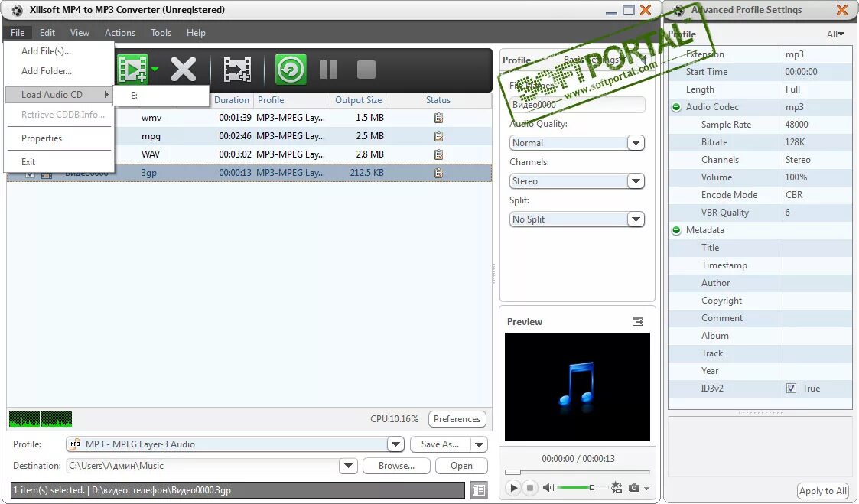Choose Properties in the File menu
This screenshot has width=859, height=504.
pyautogui.click(x=59, y=138)
